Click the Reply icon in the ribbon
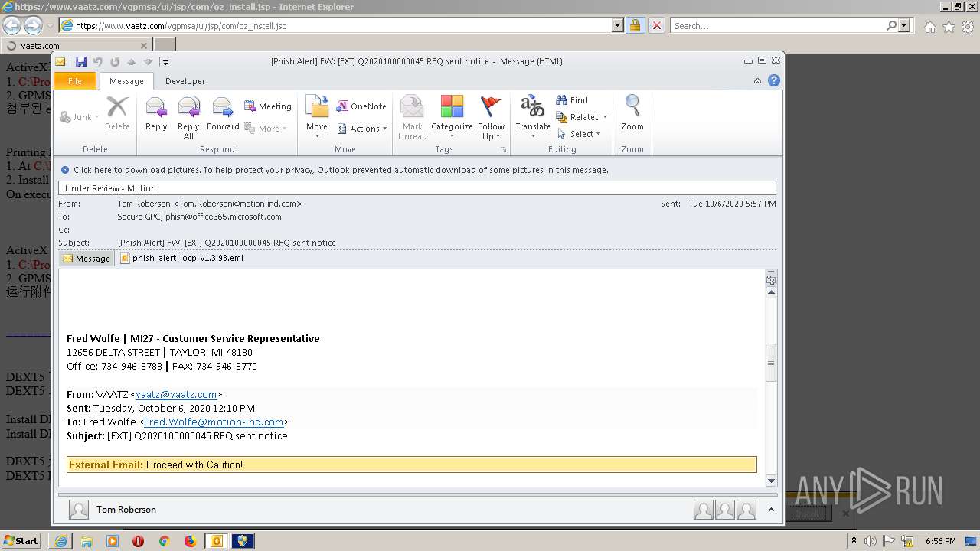Image resolution: width=980 pixels, height=551 pixels. pos(156,113)
